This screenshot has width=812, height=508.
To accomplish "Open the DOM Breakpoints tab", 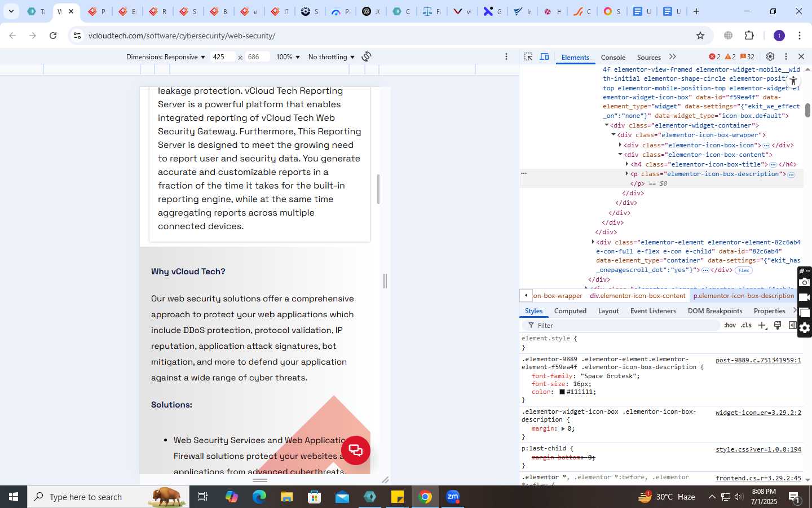I will coord(715,311).
